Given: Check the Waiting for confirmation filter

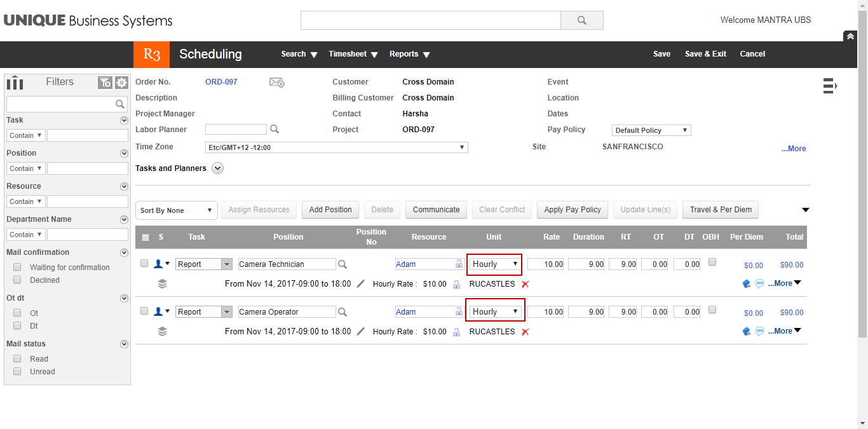Looking at the screenshot, I should point(17,267).
